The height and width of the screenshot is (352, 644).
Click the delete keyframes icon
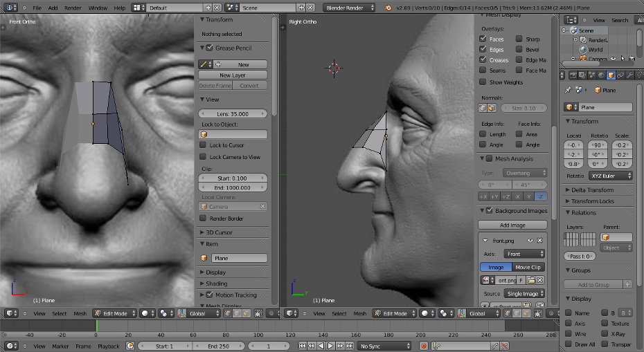click(504, 346)
